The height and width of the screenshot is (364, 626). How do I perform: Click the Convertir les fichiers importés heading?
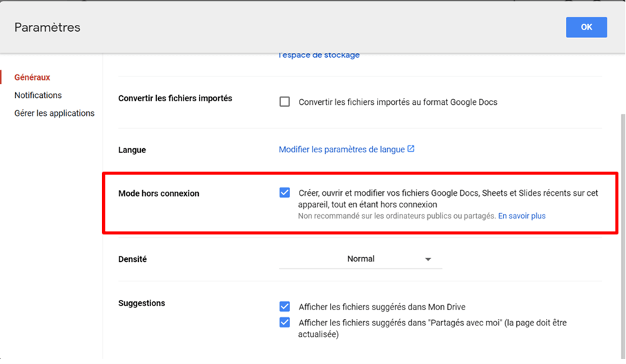pos(175,98)
